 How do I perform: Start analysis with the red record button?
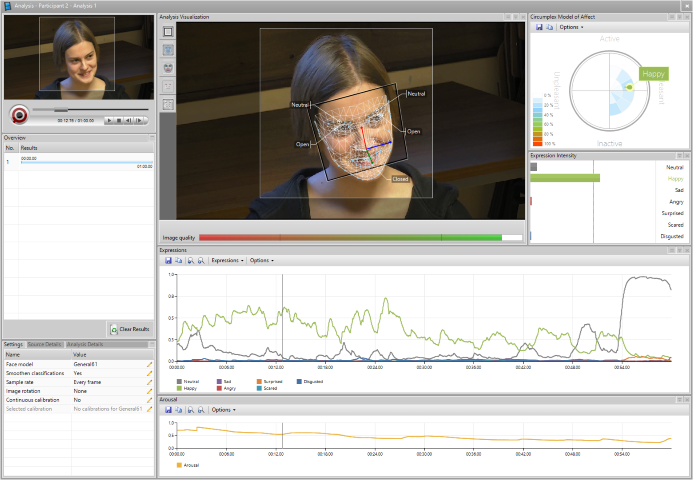19,115
